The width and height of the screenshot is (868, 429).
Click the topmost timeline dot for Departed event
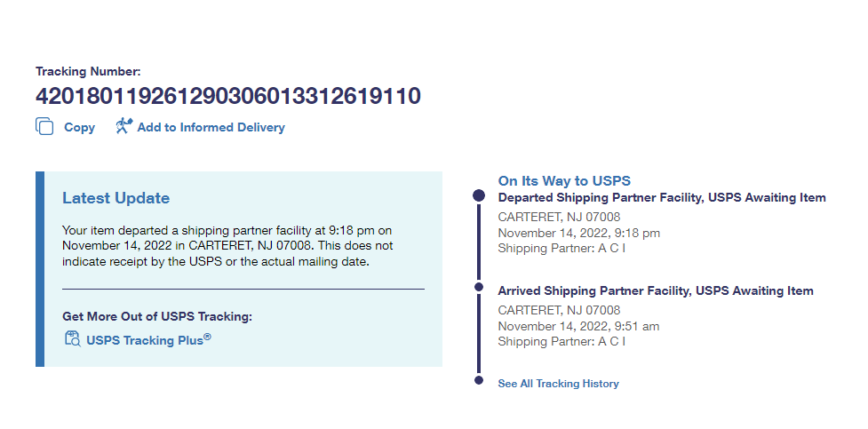click(x=479, y=195)
